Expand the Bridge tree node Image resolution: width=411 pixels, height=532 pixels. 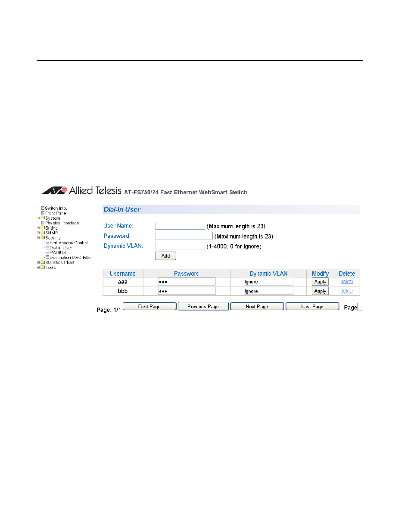click(38, 228)
